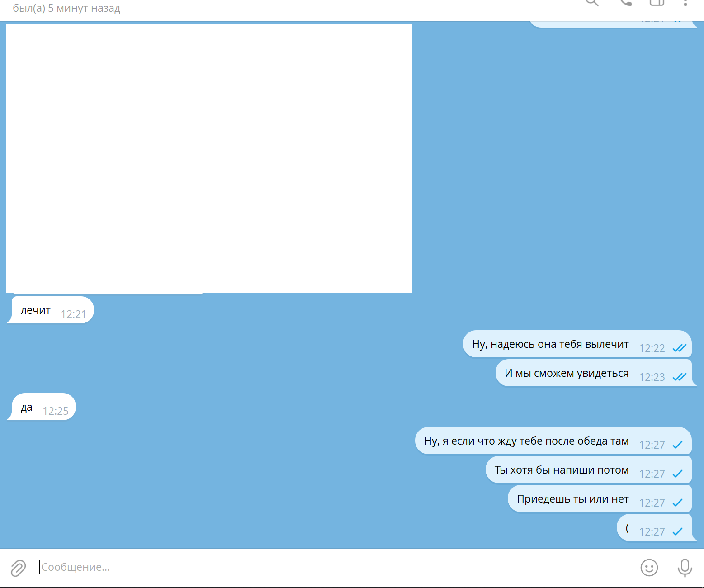Select message 'Ну, надеюсь она тебя вылечит'

[x=550, y=344]
